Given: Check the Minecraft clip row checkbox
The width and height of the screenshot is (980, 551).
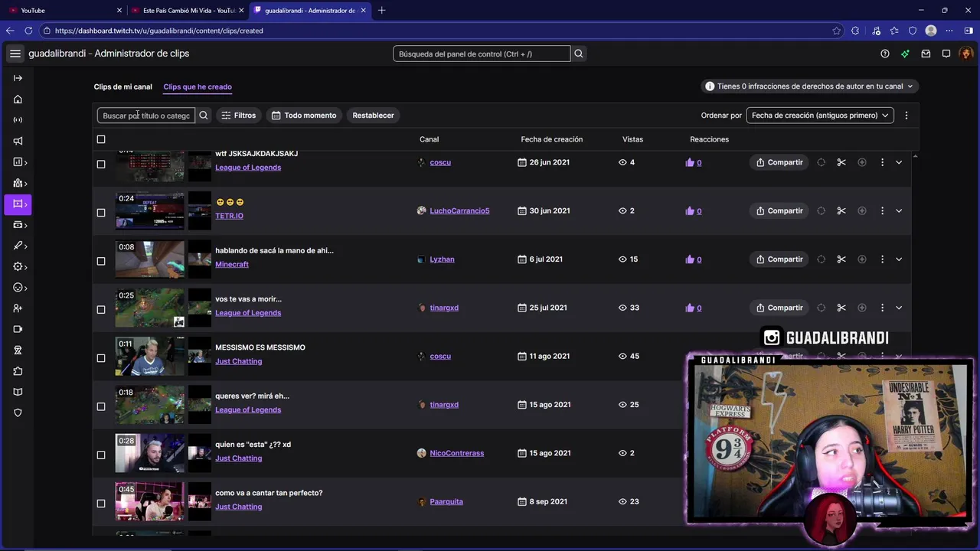Looking at the screenshot, I should coord(101,261).
